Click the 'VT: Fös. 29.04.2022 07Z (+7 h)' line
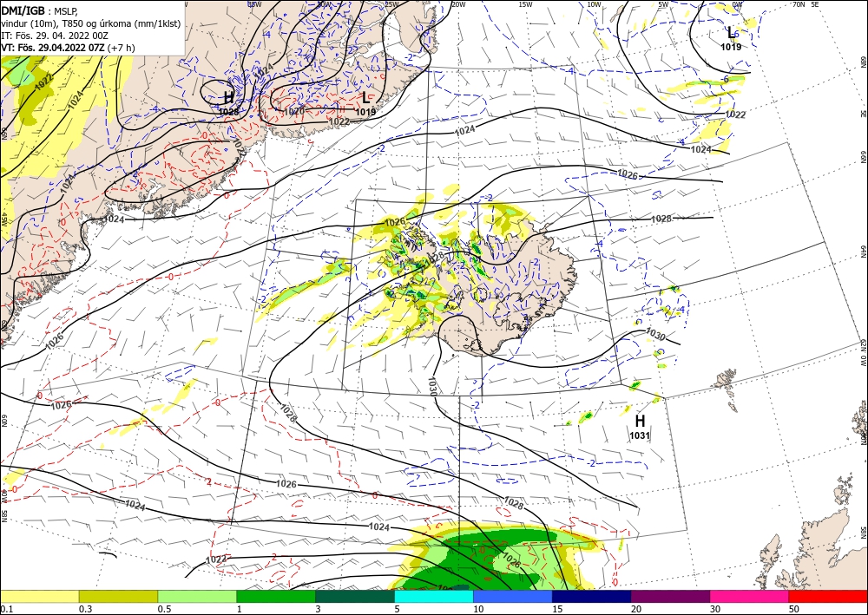The height and width of the screenshot is (615, 868). point(68,48)
